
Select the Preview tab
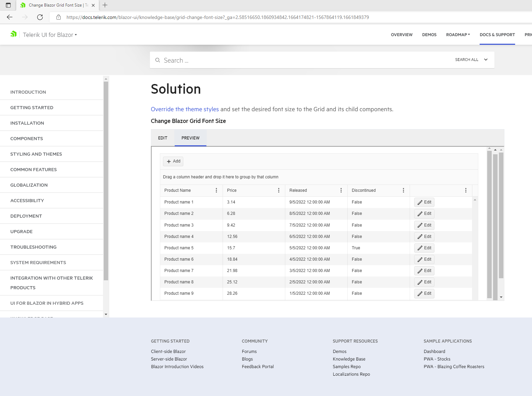pyautogui.click(x=191, y=138)
